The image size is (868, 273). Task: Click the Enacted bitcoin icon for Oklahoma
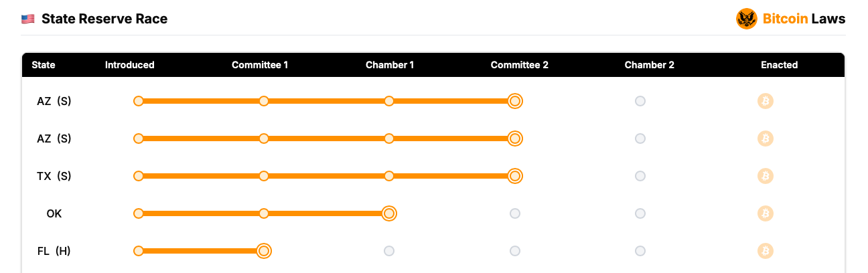pyautogui.click(x=766, y=213)
